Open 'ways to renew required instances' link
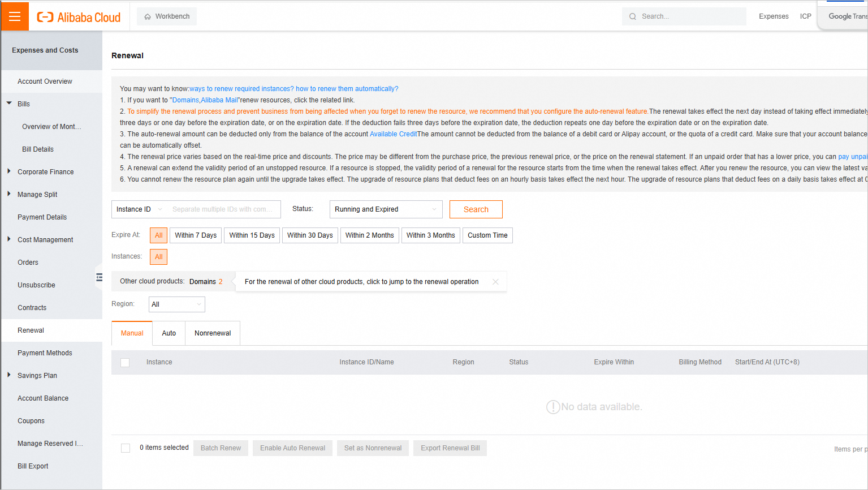 point(241,89)
